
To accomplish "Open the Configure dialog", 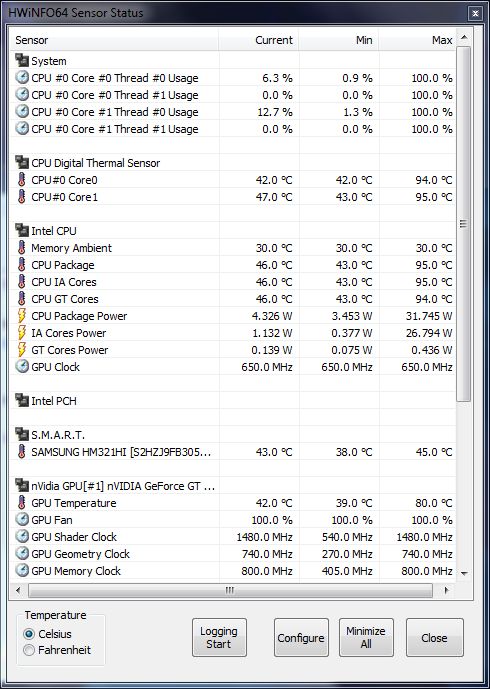I will 301,638.
